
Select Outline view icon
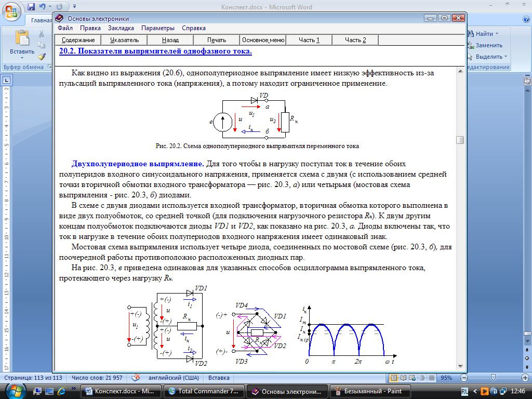pos(422,378)
